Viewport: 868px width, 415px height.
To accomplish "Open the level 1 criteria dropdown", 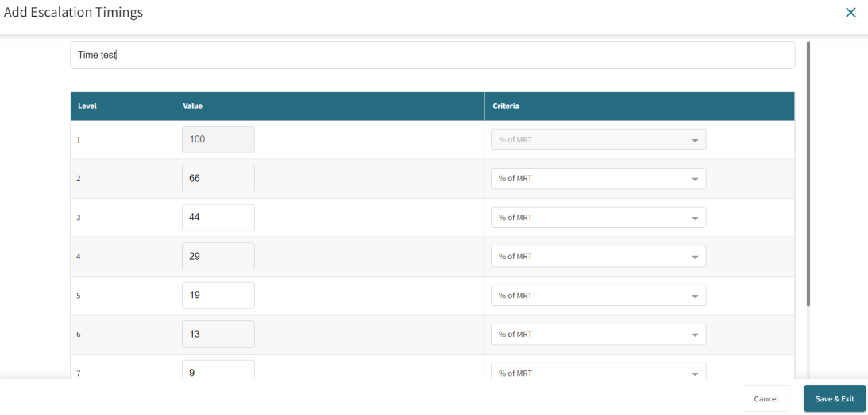I will (x=598, y=140).
